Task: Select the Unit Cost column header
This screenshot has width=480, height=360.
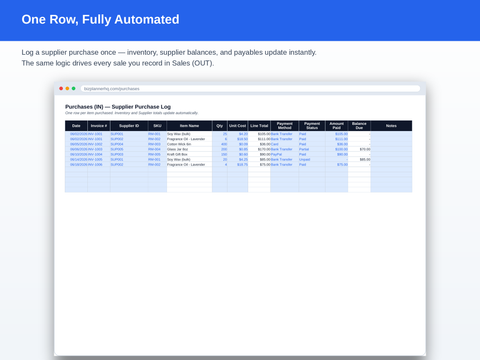Action: point(238,126)
